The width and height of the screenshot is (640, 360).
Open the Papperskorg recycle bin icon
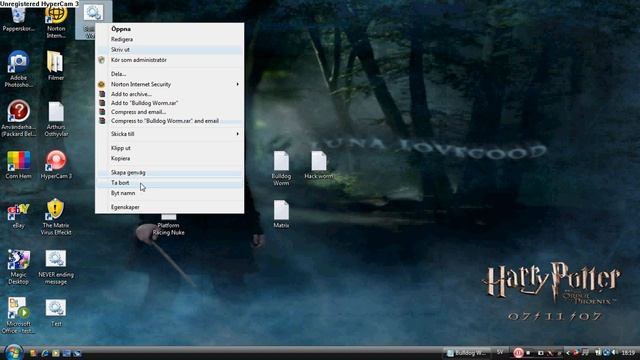18,18
